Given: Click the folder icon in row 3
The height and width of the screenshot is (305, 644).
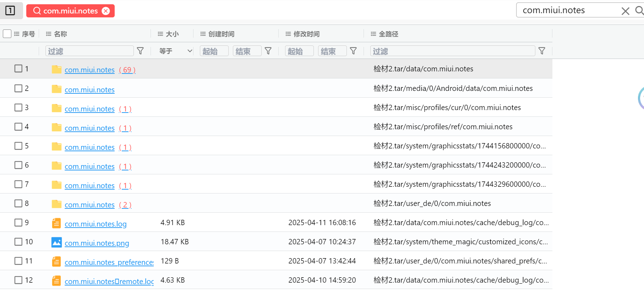Looking at the screenshot, I should (56, 108).
